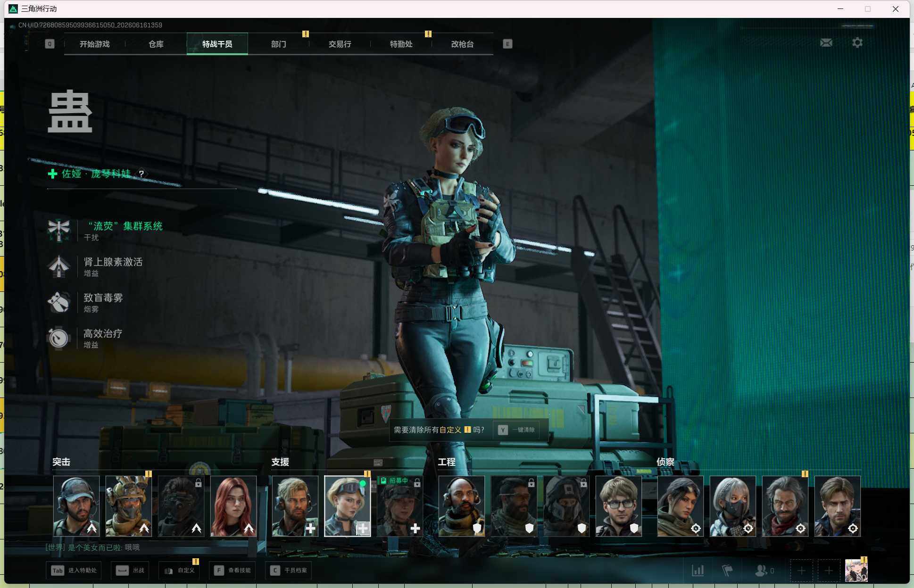The image size is (914, 588).
Task: Click the 支援 class heading
Action: pyautogui.click(x=280, y=462)
